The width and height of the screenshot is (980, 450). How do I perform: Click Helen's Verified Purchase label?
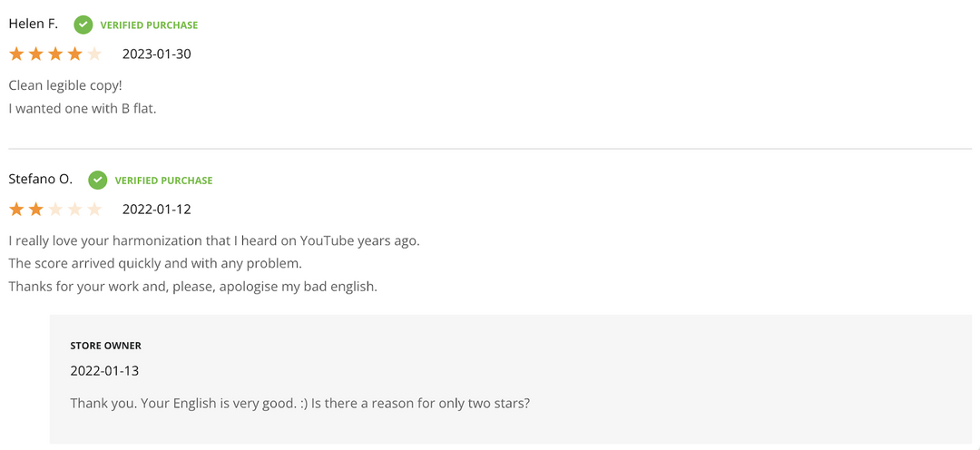pyautogui.click(x=149, y=25)
